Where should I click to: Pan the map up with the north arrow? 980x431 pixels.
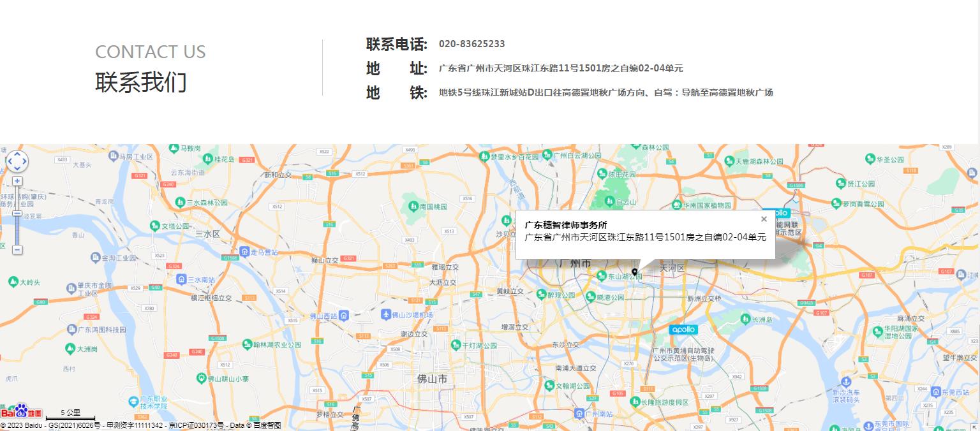point(17,154)
